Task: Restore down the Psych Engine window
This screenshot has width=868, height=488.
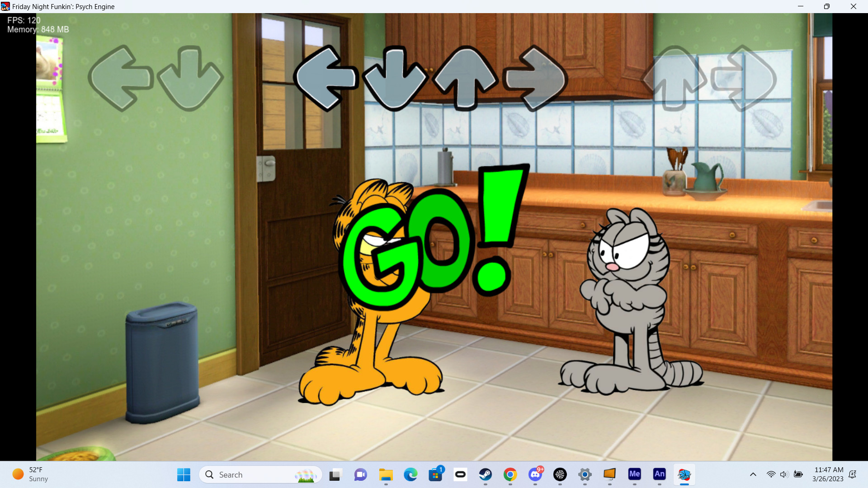Action: 827,6
